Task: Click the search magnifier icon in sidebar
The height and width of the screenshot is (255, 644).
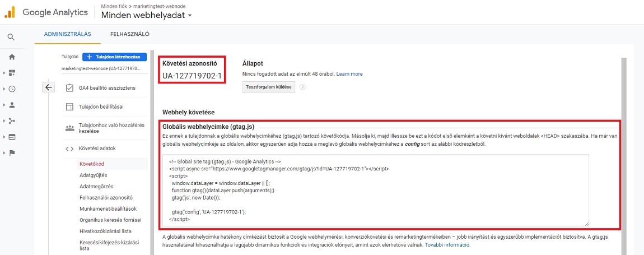Action: click(11, 37)
